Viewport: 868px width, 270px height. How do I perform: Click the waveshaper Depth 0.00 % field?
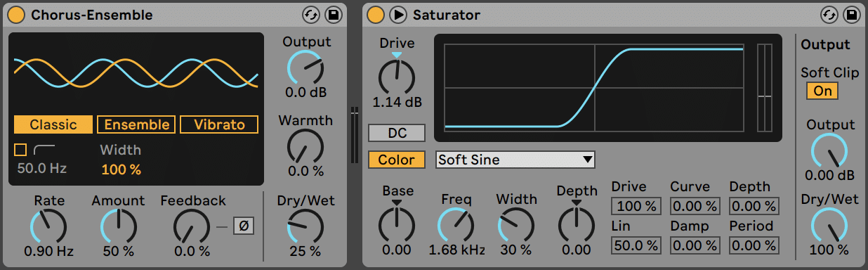pyautogui.click(x=754, y=206)
